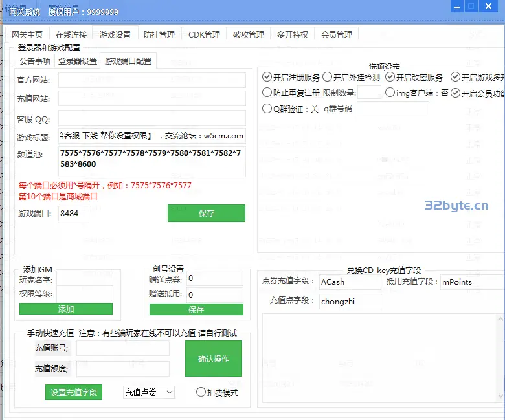
Task: Click the green 添加 GM button
Action: [x=66, y=309]
